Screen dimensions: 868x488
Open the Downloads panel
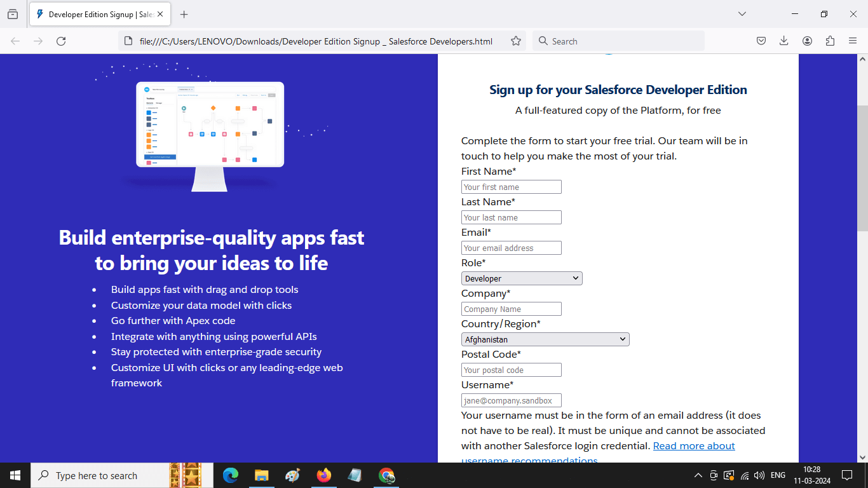click(784, 41)
